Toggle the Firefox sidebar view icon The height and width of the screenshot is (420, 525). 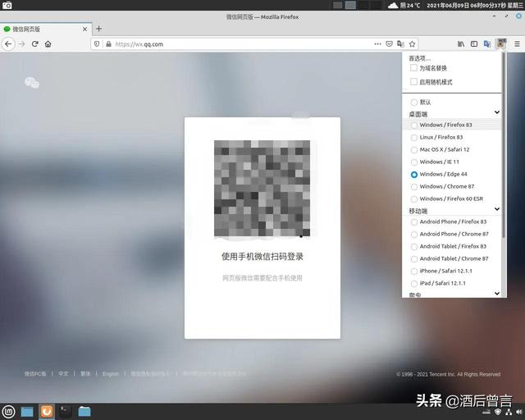474,43
